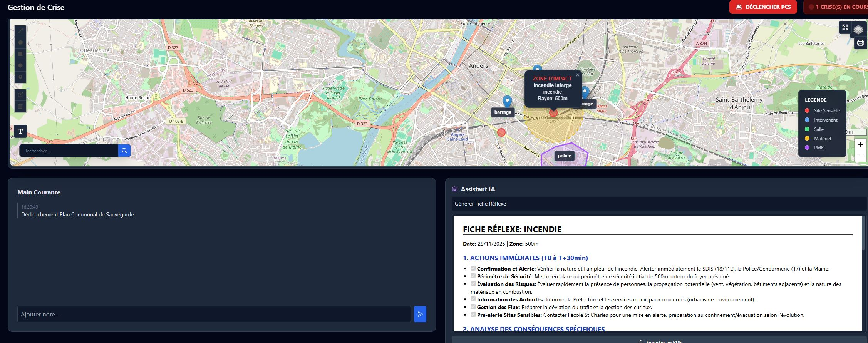
Task: Select the place marker tool
Action: 20,77
